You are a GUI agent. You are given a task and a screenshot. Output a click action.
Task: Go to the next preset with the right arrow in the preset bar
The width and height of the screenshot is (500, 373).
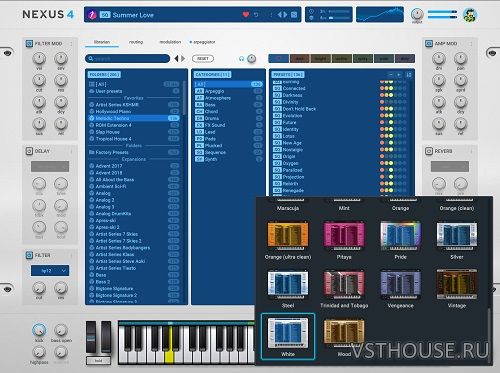coord(285,15)
